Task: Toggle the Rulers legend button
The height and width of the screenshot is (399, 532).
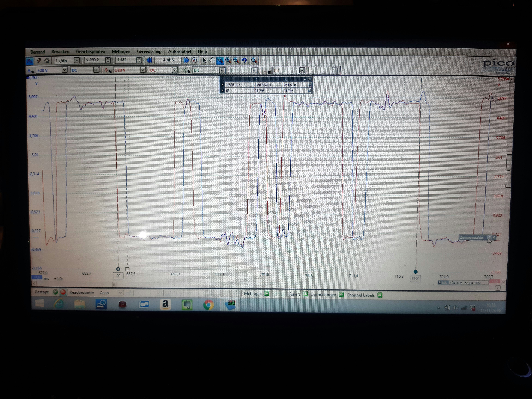Action: click(x=305, y=294)
